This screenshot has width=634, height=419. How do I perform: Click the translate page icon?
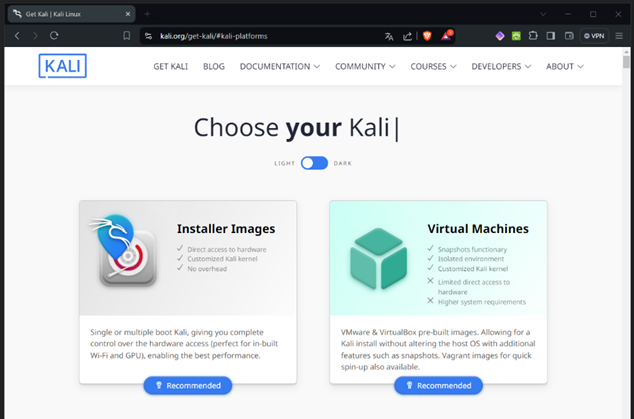tap(389, 35)
